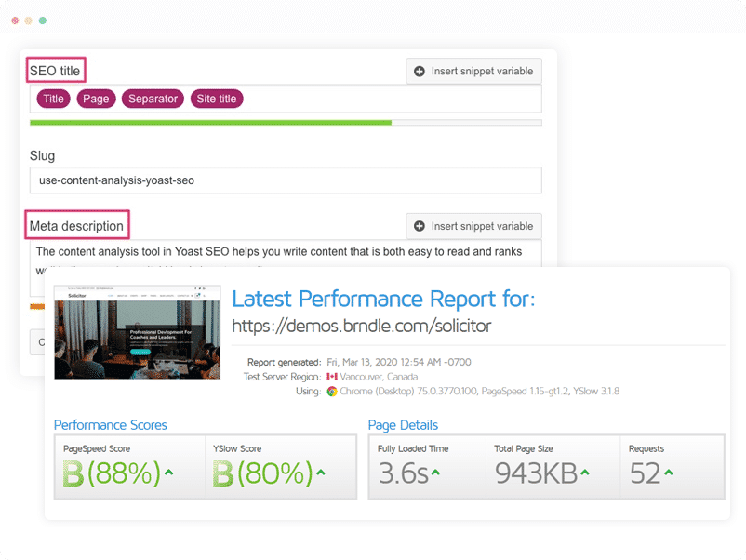This screenshot has width=746, height=560.
Task: Click the arrow beside PageSpeed score
Action: (x=169, y=473)
